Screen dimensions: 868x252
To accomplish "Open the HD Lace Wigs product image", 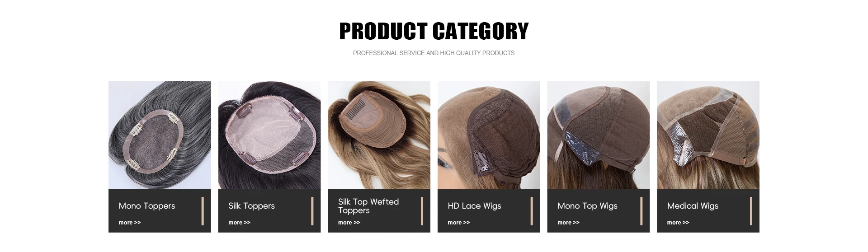I will point(489,135).
